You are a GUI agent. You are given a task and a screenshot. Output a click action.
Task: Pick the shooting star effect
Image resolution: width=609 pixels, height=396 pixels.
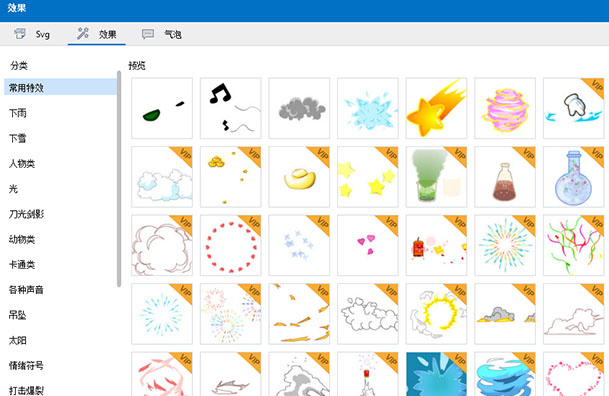click(437, 108)
